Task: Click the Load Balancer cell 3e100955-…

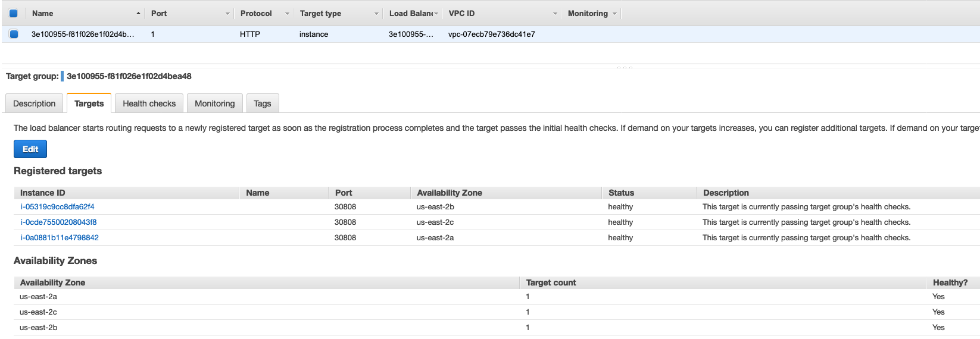Action: [x=411, y=34]
